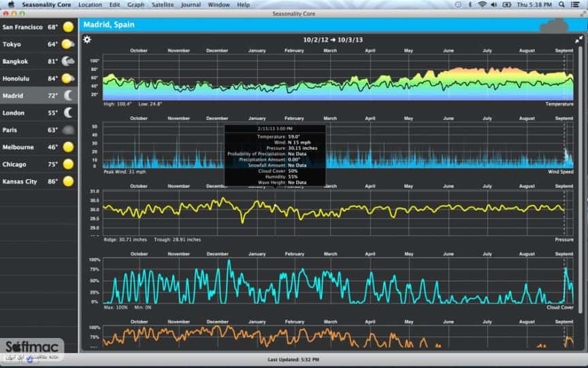The height and width of the screenshot is (368, 588).
Task: Click the Wi-Fi status icon
Action: 483,5
